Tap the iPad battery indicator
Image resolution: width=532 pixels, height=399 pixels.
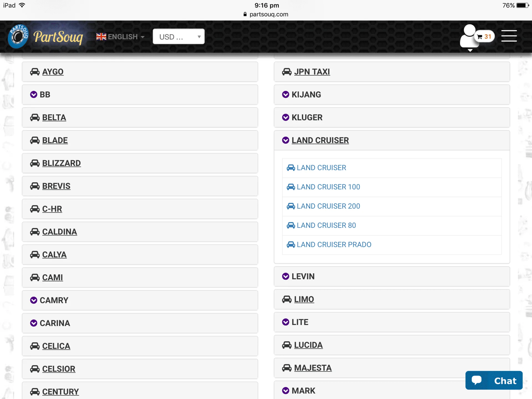click(x=523, y=5)
